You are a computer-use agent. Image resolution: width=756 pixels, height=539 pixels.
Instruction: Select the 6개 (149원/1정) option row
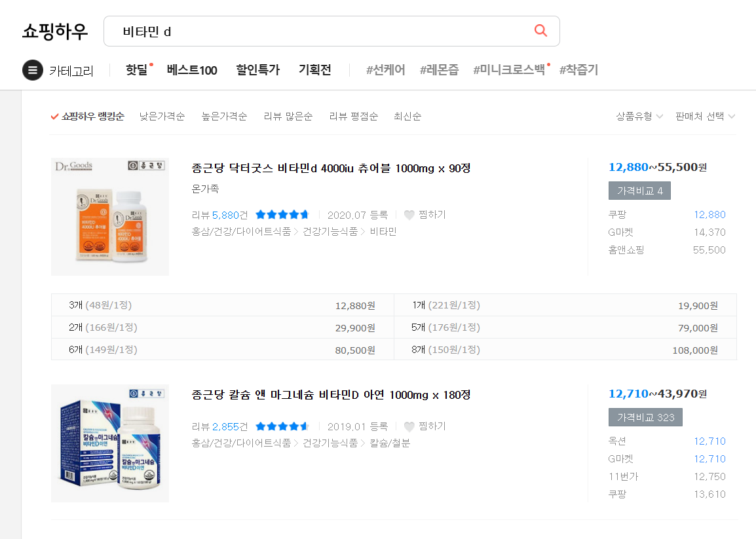coord(222,350)
